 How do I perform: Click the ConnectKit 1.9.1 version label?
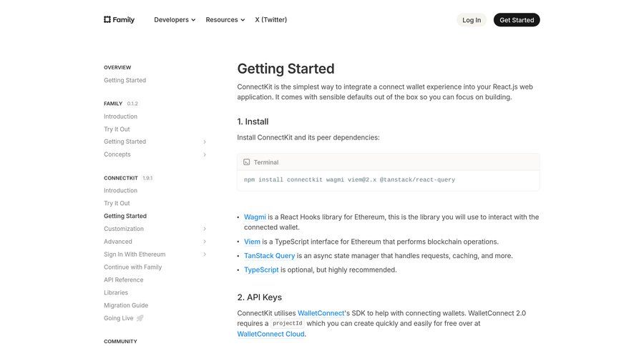[x=147, y=178]
